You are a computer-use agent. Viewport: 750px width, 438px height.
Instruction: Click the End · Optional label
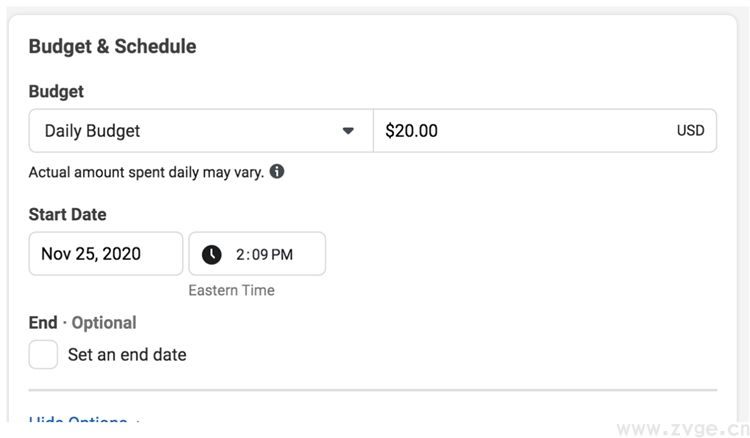pos(82,322)
